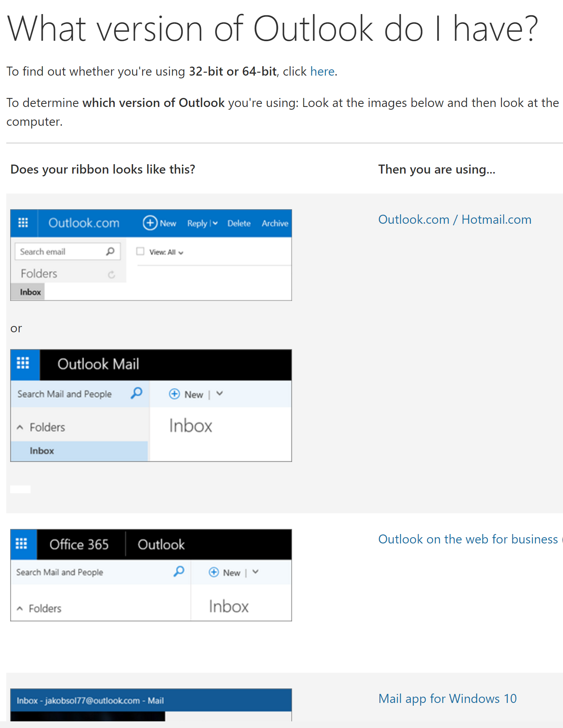Open the New dropdown chevron in Office 365 image
Image resolution: width=563 pixels, height=728 pixels.
(255, 572)
